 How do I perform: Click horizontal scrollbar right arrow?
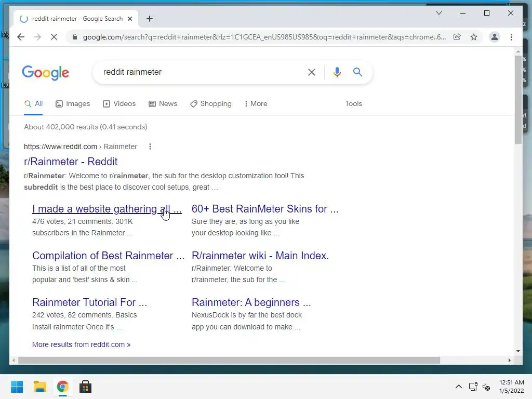pos(509,361)
